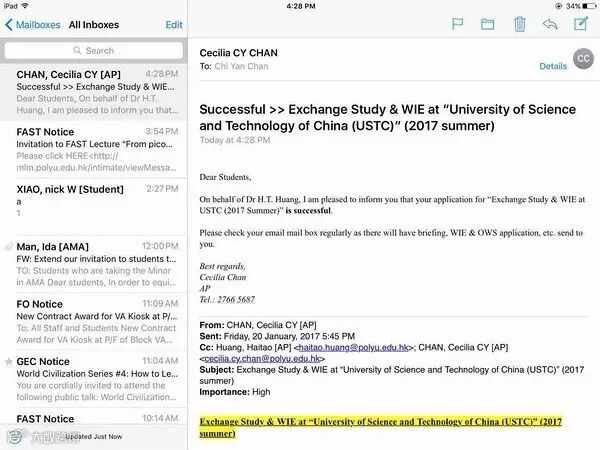
Task: Tap the star marker on GEC Notice
Action: [x=8, y=362]
